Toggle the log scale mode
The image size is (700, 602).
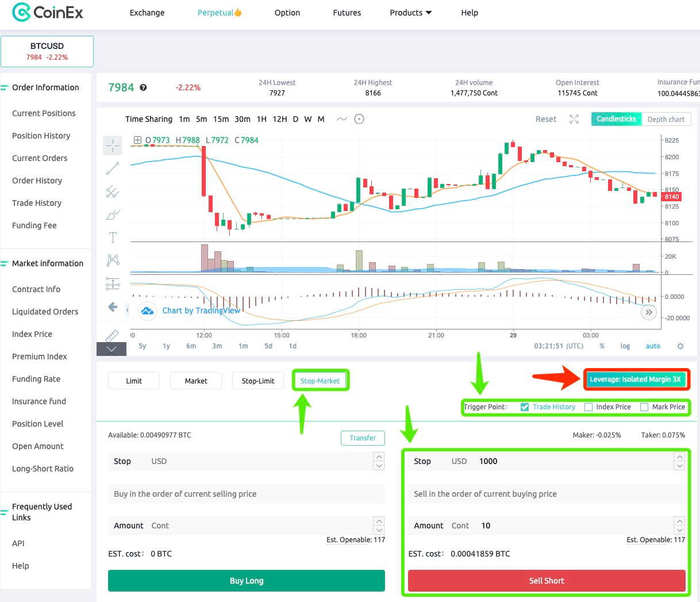tap(625, 346)
